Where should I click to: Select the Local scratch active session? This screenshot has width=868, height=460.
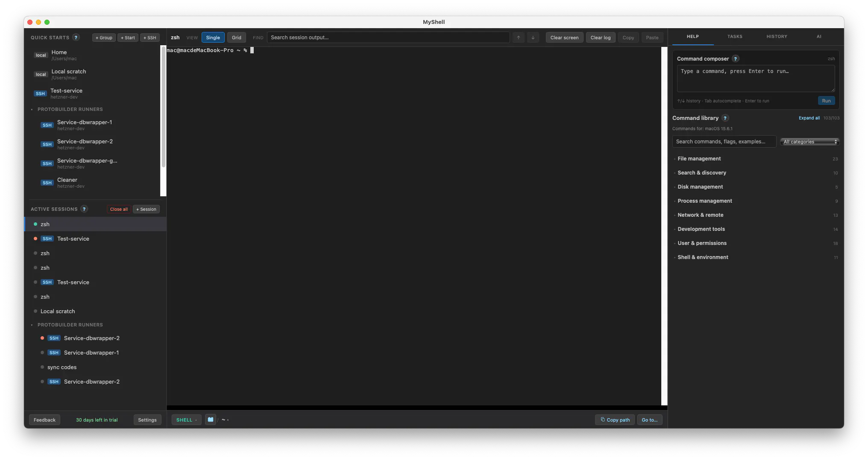coord(95,312)
